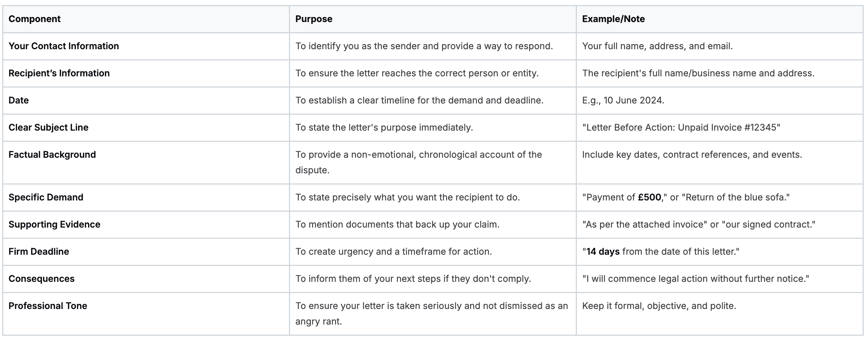
Task: Click the 'Factual Background' row label
Action: tap(52, 154)
